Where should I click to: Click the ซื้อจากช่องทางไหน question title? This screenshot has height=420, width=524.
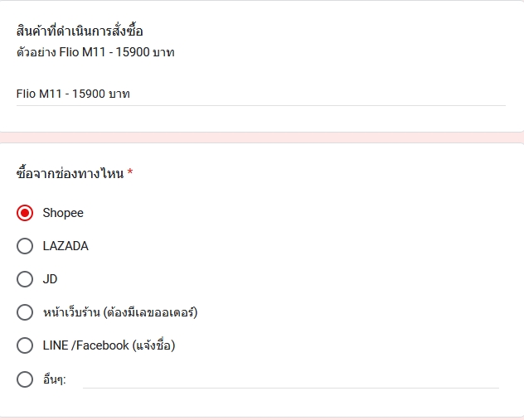click(70, 173)
